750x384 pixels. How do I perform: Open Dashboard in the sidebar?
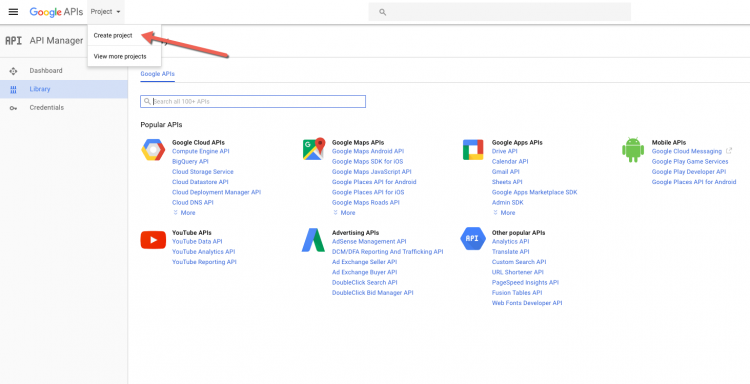click(64, 71)
